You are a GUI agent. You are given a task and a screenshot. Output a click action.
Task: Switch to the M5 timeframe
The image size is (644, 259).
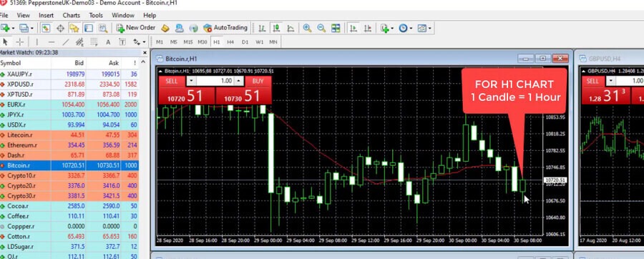(174, 42)
